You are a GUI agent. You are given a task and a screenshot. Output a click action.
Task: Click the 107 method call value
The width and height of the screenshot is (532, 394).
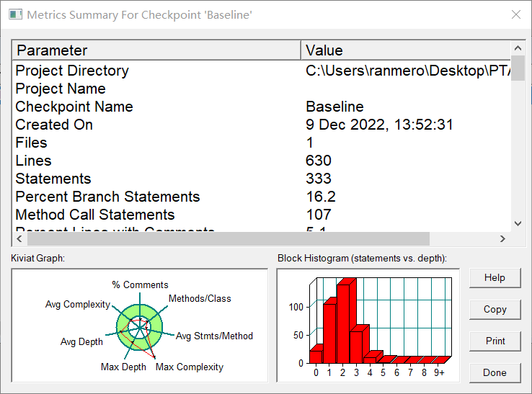(x=318, y=215)
